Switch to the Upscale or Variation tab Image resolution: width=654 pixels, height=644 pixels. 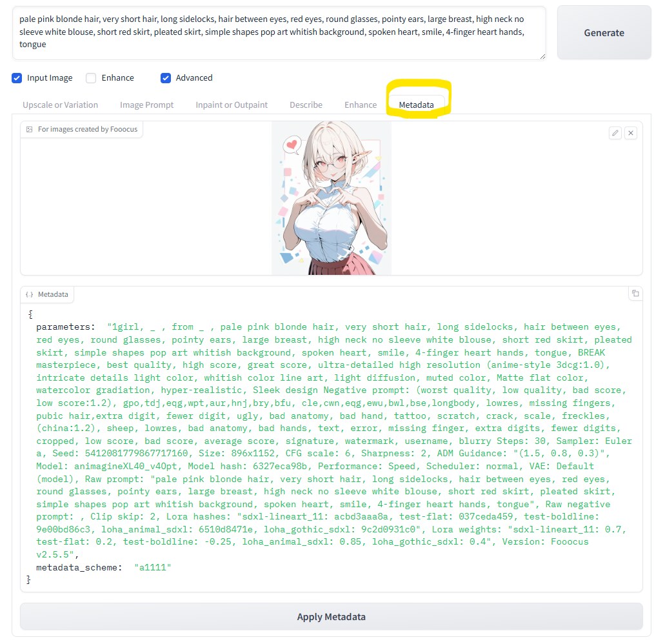click(60, 105)
